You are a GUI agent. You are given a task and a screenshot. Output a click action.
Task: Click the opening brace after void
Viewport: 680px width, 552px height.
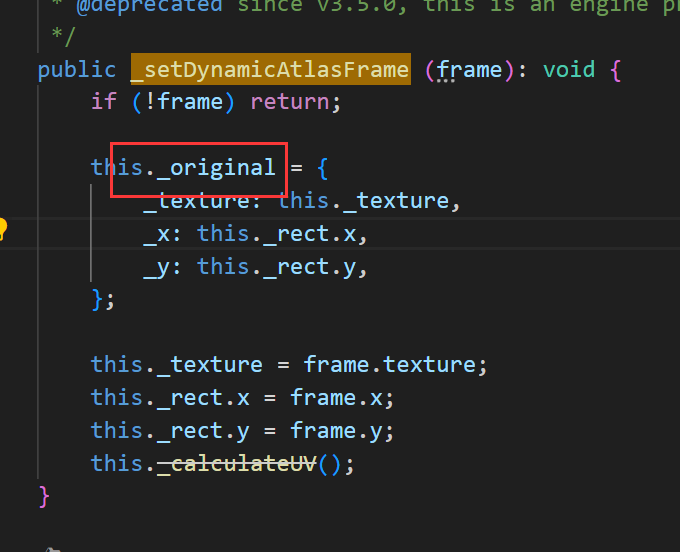point(615,70)
